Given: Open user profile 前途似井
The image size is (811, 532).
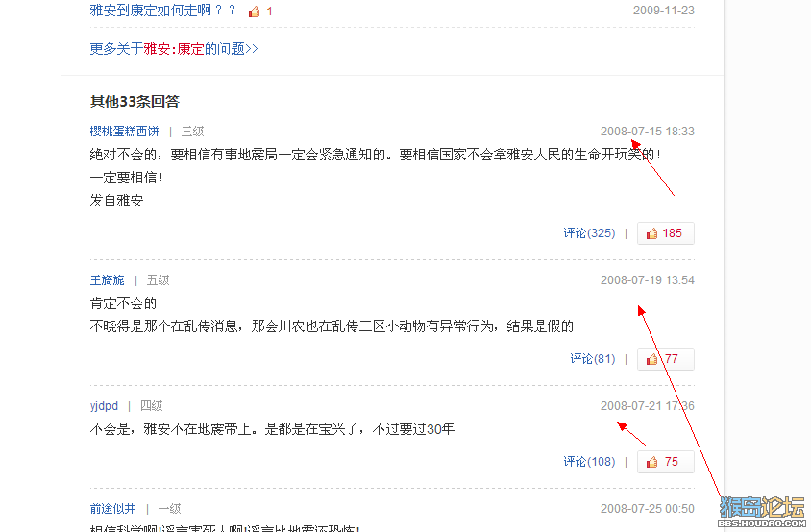Looking at the screenshot, I should [x=112, y=509].
